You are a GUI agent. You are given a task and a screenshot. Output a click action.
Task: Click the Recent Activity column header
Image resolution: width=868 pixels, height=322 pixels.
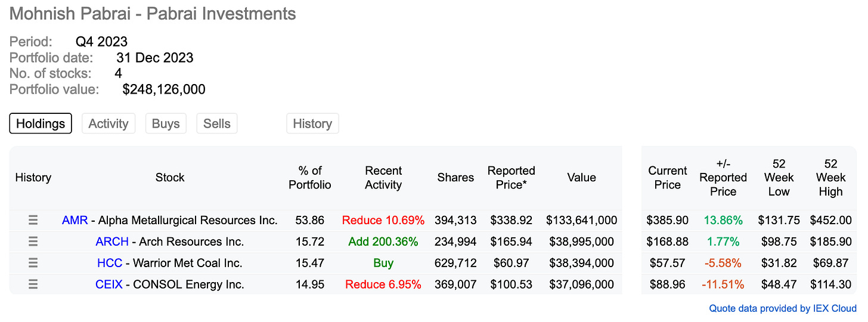click(383, 178)
